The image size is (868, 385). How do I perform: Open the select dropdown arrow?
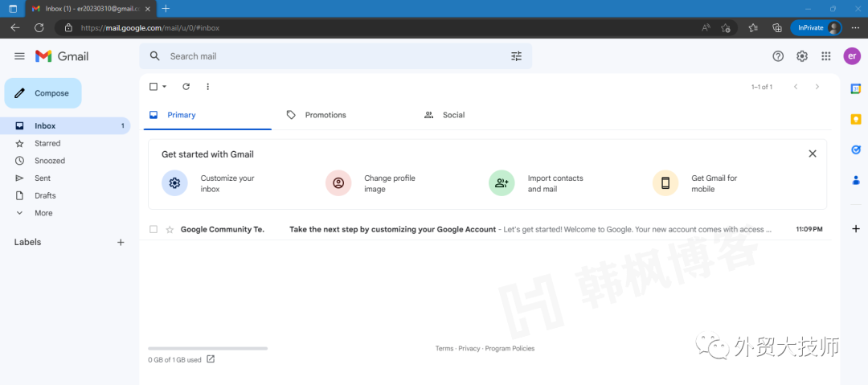click(x=165, y=87)
